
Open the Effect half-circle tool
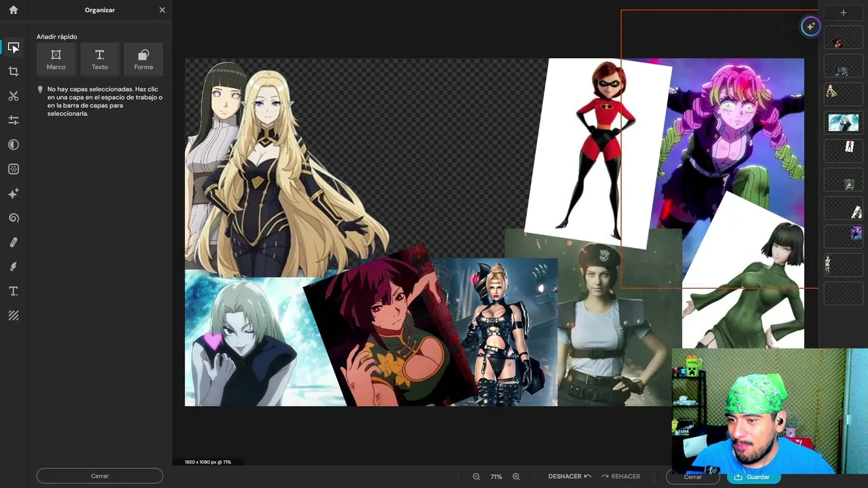(x=14, y=144)
